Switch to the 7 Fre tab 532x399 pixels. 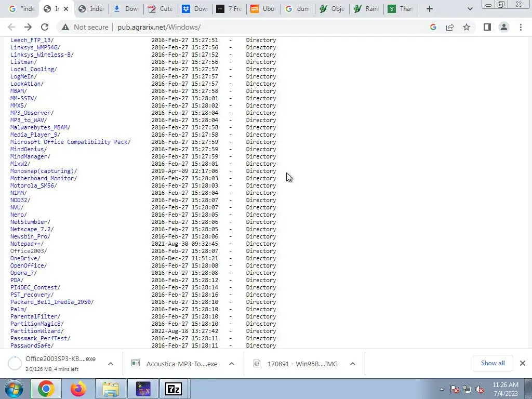click(229, 9)
